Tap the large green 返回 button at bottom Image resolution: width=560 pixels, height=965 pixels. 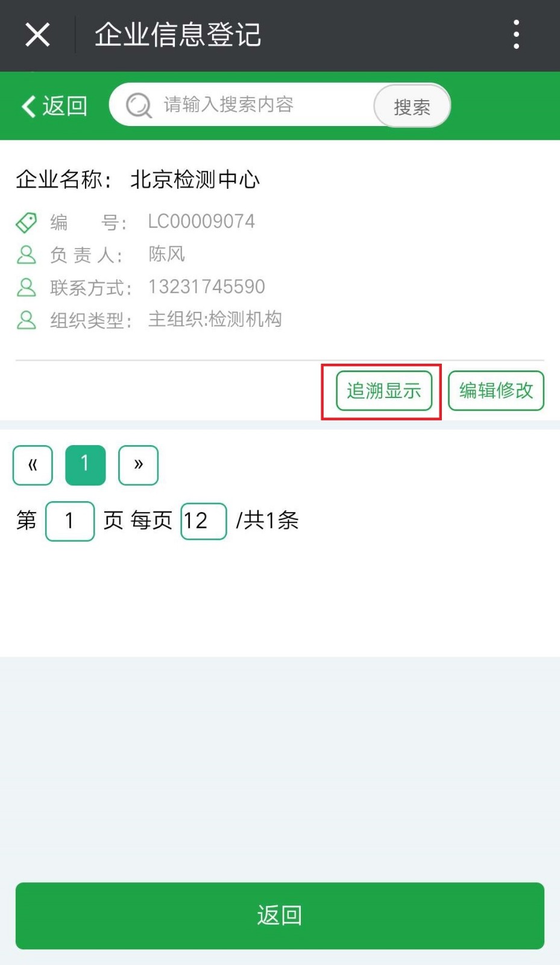tap(280, 916)
